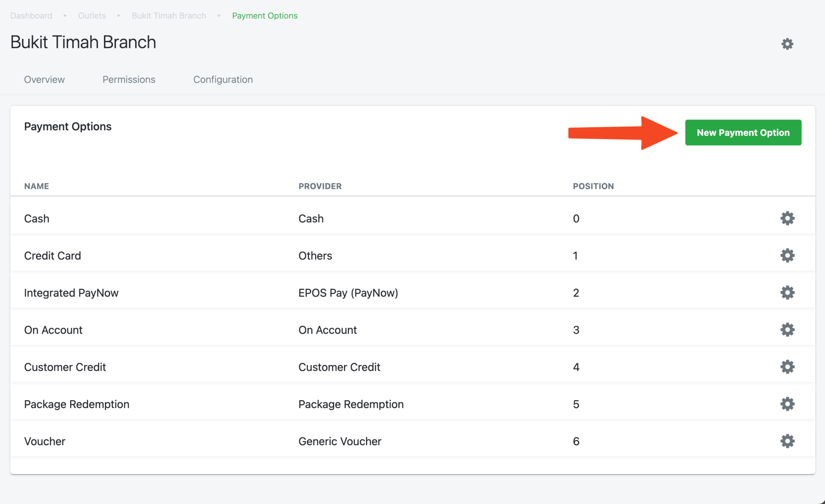The width and height of the screenshot is (825, 504).
Task: Switch to the Overview tab
Action: (44, 79)
